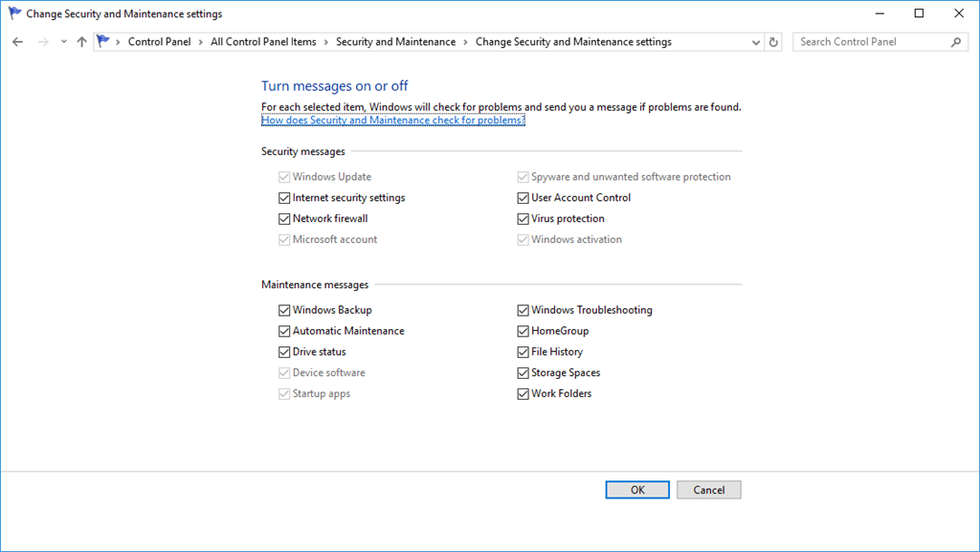The height and width of the screenshot is (552, 980).
Task: Uncheck the HomeGroup checkbox
Action: (x=523, y=332)
